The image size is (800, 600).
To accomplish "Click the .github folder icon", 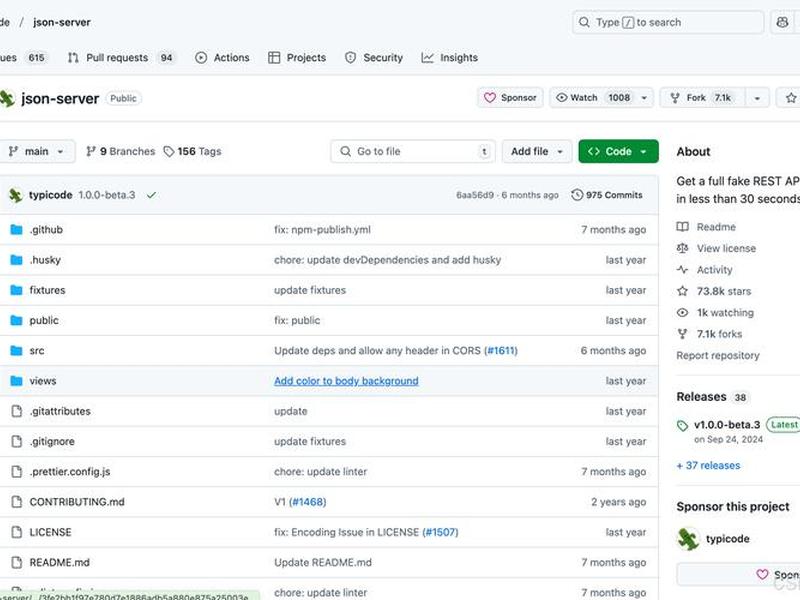I will point(16,230).
